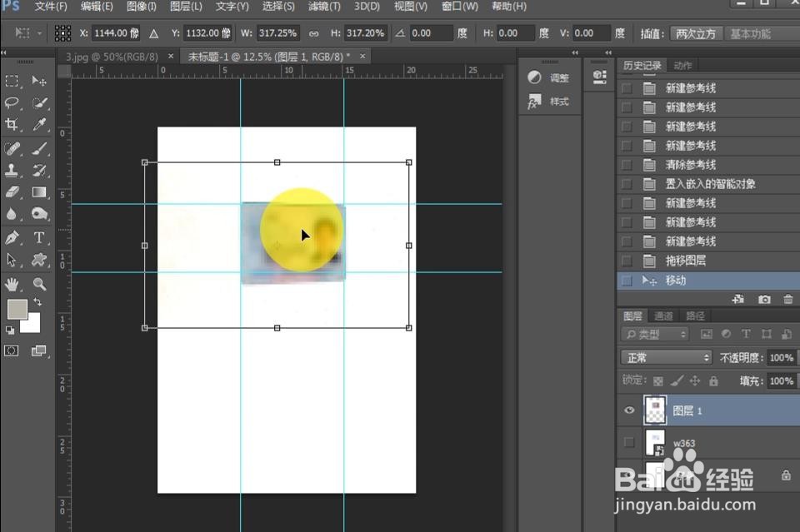Change the screen mode

[39, 351]
